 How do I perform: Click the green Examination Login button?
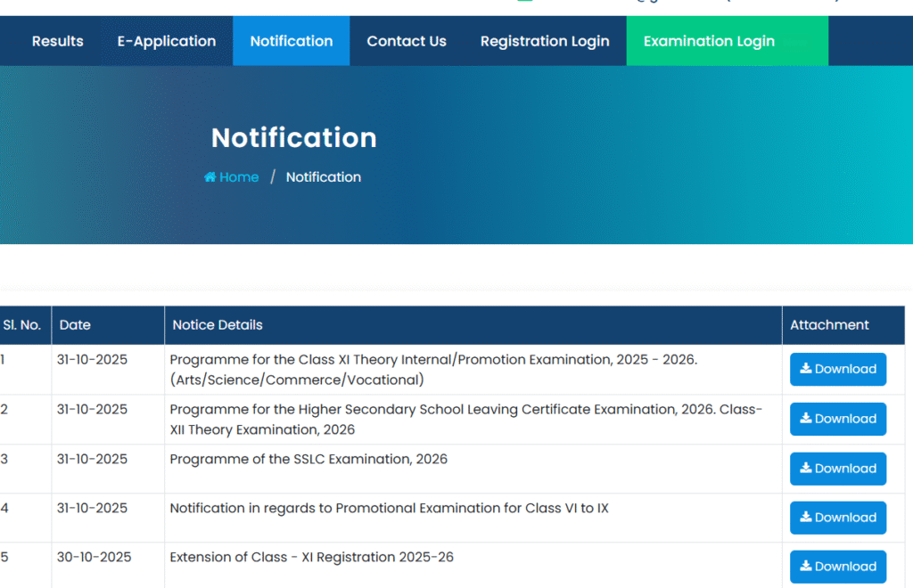point(709,41)
